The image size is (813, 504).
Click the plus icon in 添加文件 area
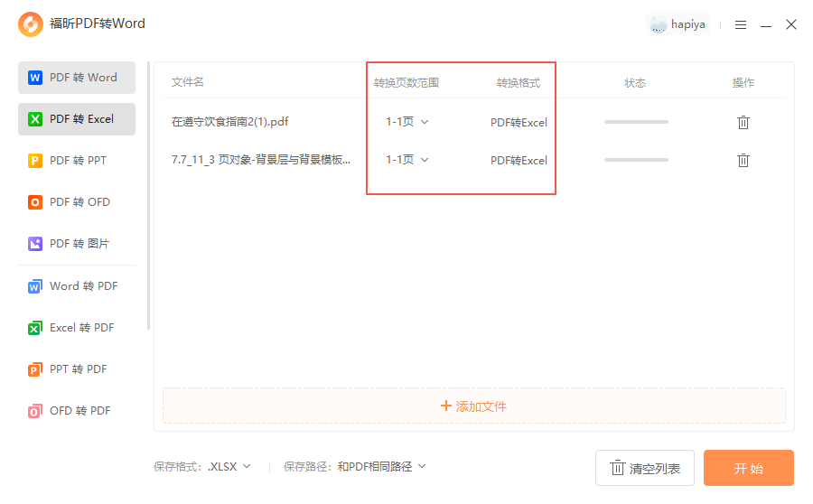pyautogui.click(x=446, y=406)
